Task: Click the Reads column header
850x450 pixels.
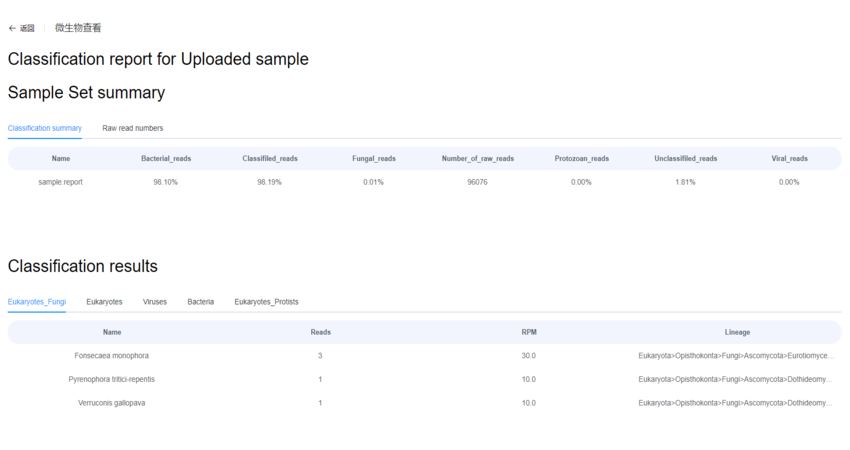Action: (320, 332)
